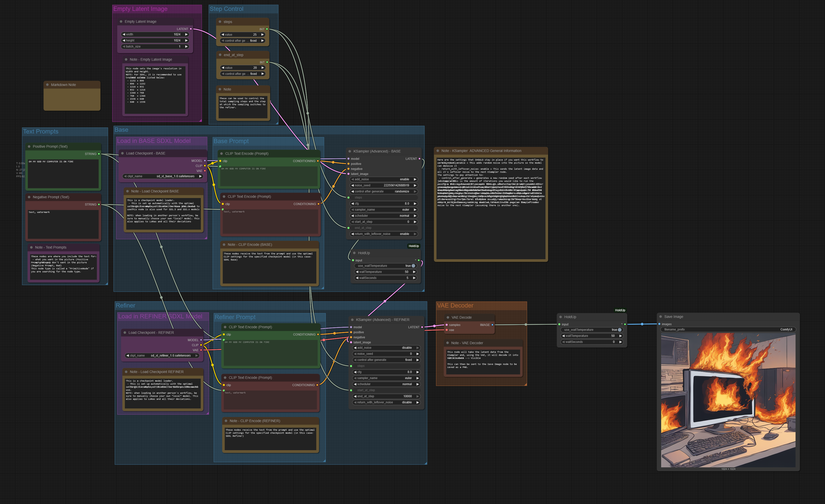Collapse Load Checkpoint - REFINER node dot

point(125,333)
